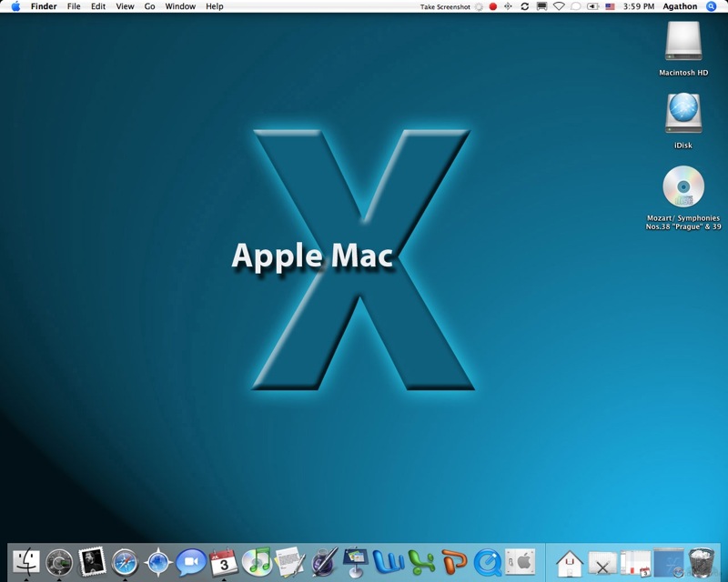The height and width of the screenshot is (582, 728).
Task: Open the Window menu
Action: (x=180, y=6)
